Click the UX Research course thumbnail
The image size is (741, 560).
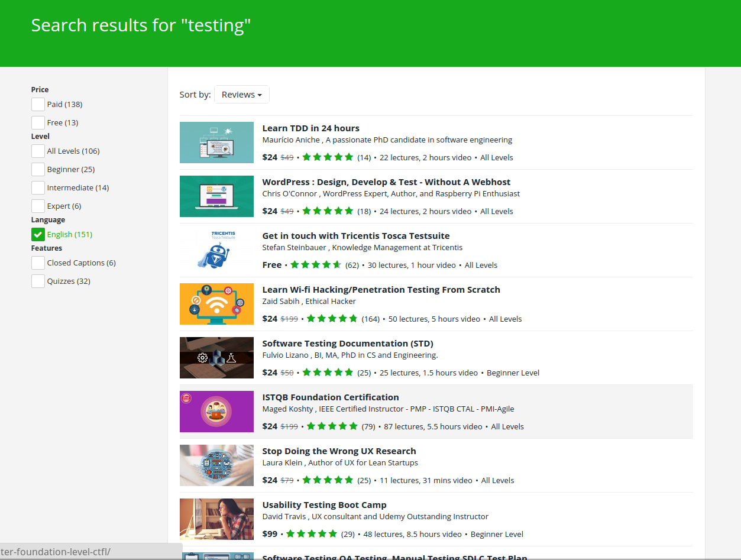pyautogui.click(x=216, y=465)
